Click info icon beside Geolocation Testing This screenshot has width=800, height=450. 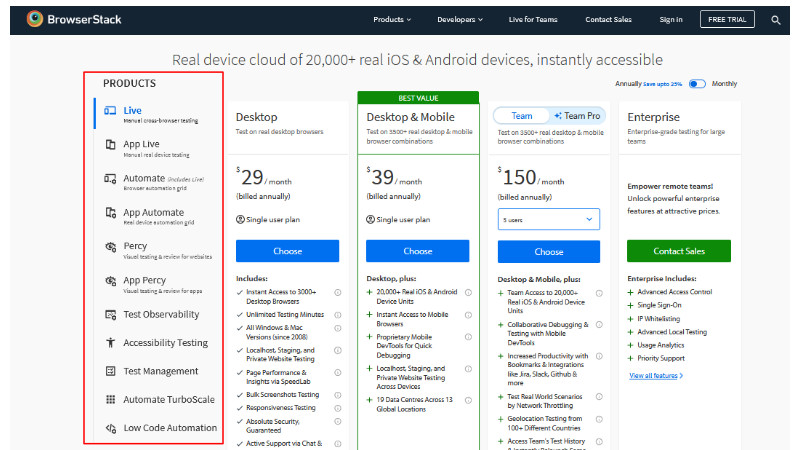599,419
